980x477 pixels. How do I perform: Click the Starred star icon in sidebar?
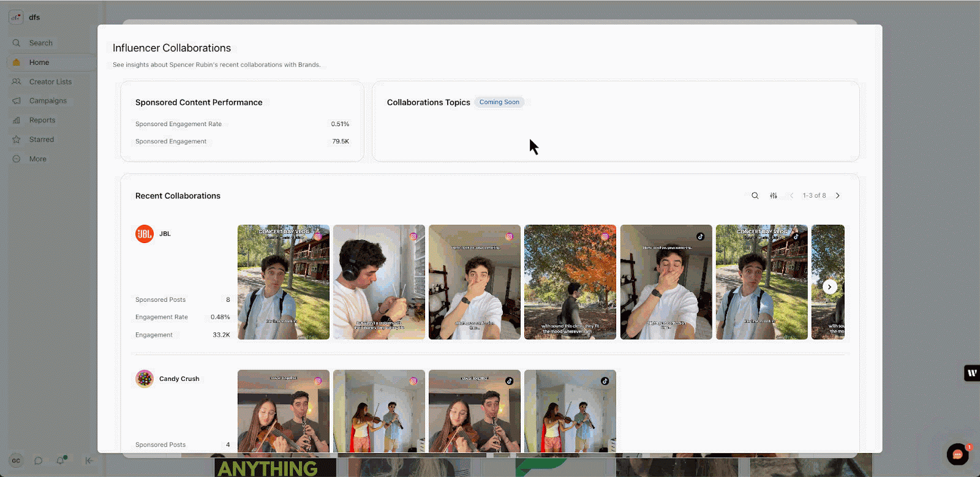pyautogui.click(x=17, y=140)
